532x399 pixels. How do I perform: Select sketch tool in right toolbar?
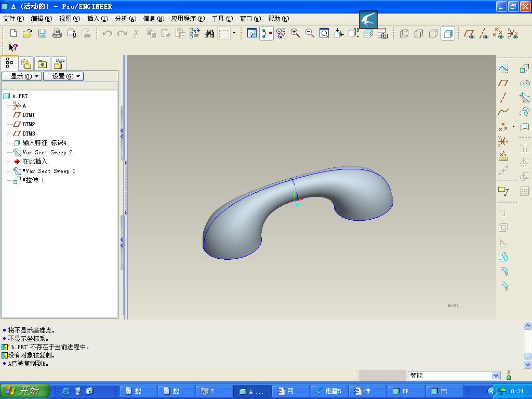click(503, 69)
